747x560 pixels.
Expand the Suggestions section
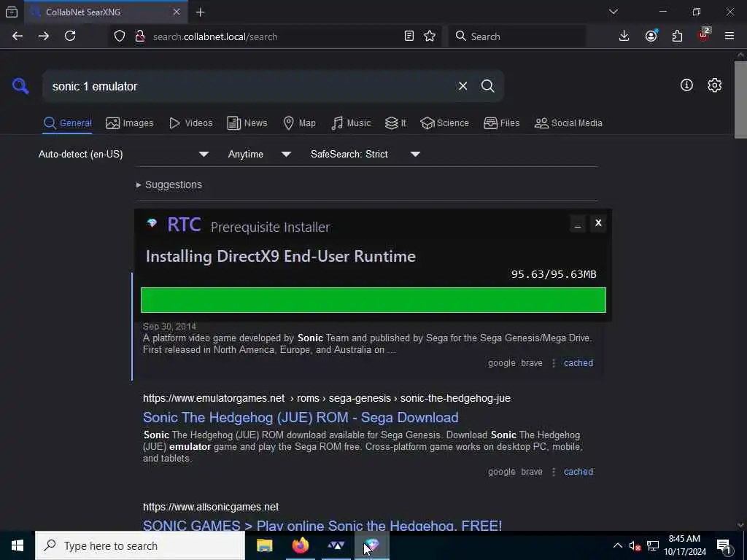click(x=169, y=184)
